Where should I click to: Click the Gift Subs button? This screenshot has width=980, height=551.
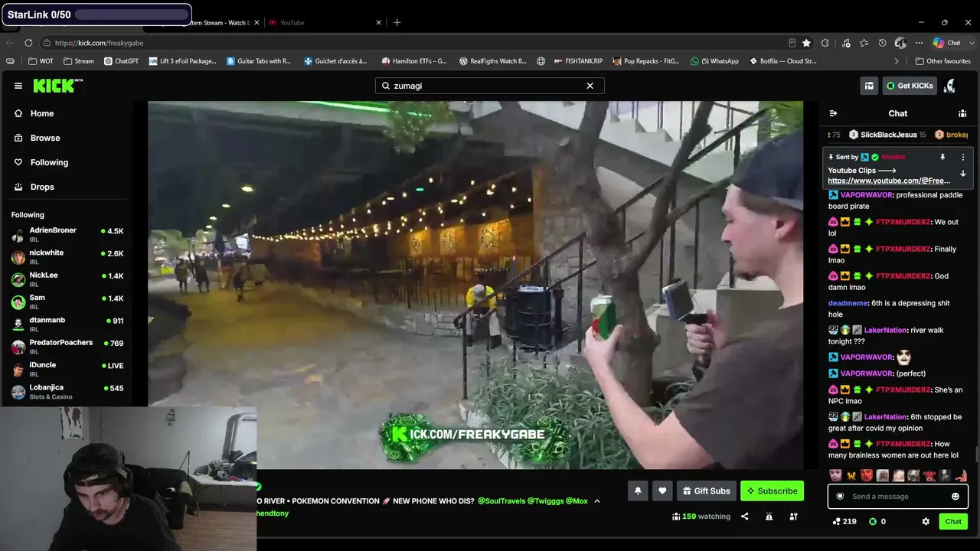click(x=705, y=491)
